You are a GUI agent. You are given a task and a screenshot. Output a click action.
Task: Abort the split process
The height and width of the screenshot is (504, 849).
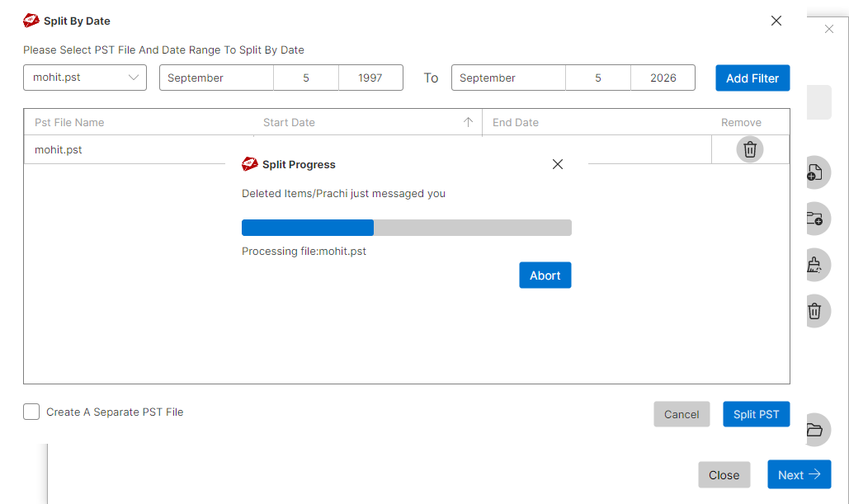pos(545,275)
